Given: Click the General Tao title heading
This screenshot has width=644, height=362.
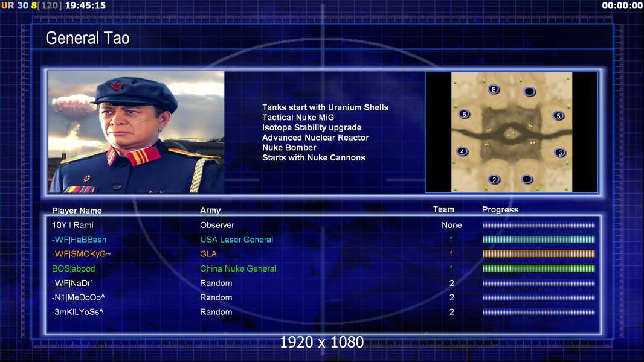Looking at the screenshot, I should pyautogui.click(x=88, y=38).
